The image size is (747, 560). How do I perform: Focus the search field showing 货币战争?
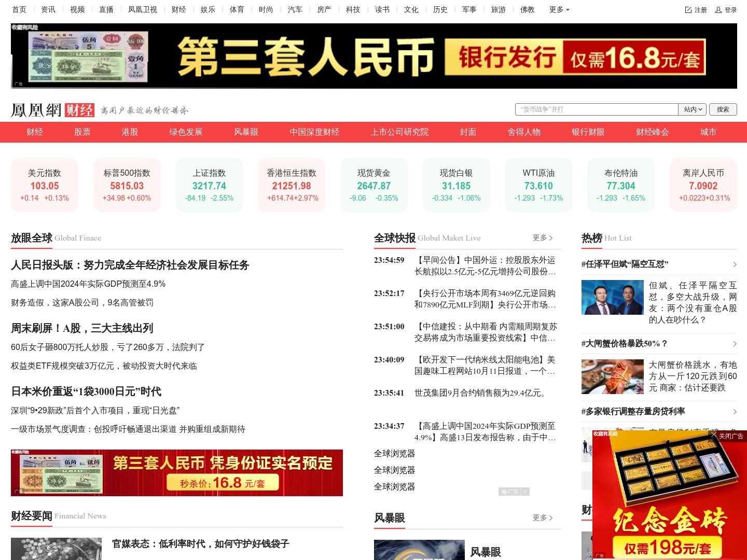coord(597,109)
